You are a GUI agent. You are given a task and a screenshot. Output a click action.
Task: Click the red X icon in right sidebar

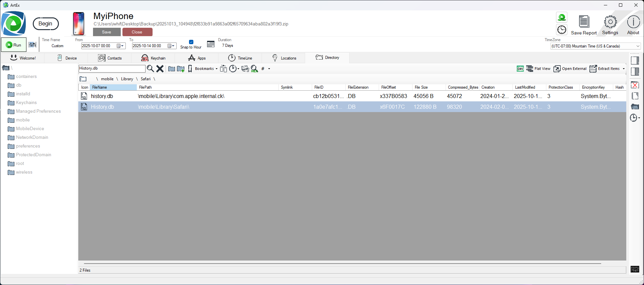pos(635,85)
